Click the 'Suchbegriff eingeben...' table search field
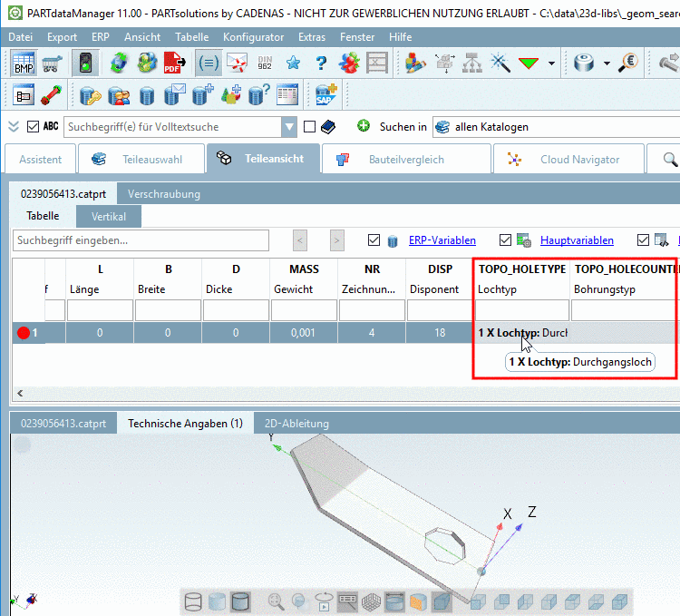The width and height of the screenshot is (680, 616). click(141, 240)
